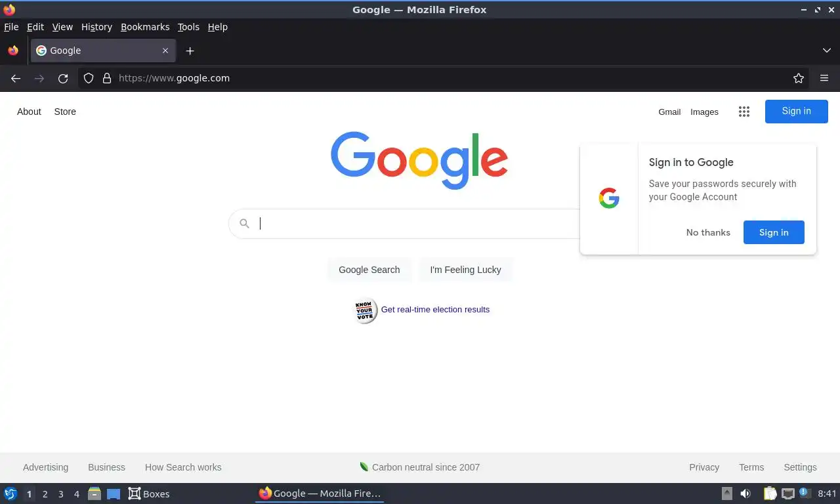Bookmark this page with the star

click(x=799, y=78)
